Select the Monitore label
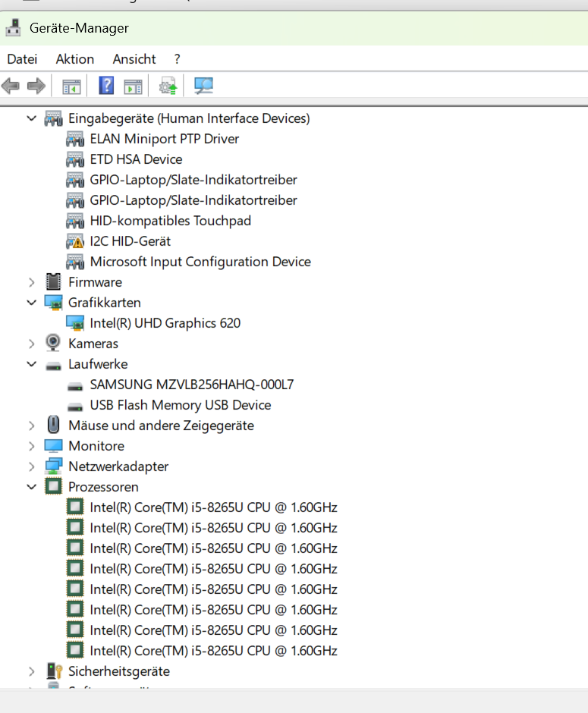Image resolution: width=588 pixels, height=713 pixels. tap(96, 446)
